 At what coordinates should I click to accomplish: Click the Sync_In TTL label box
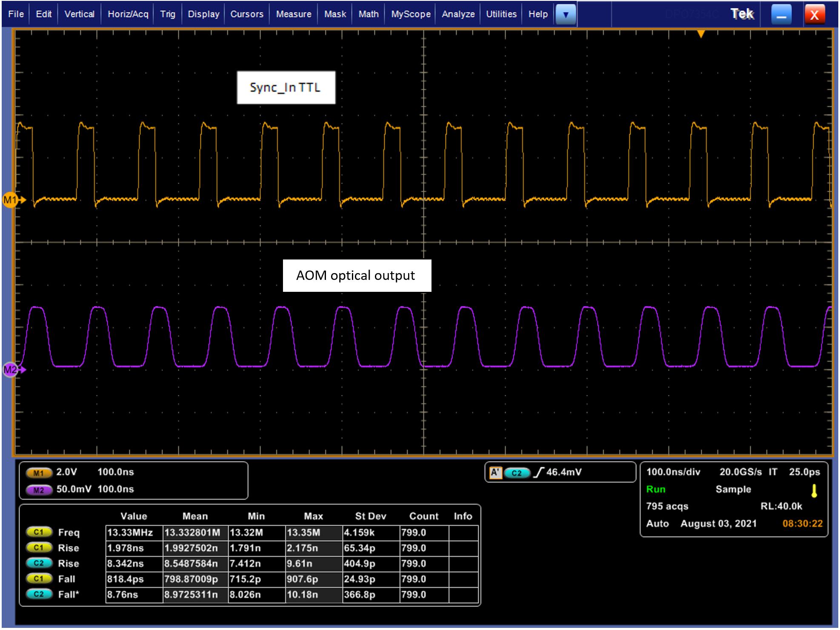pos(286,88)
